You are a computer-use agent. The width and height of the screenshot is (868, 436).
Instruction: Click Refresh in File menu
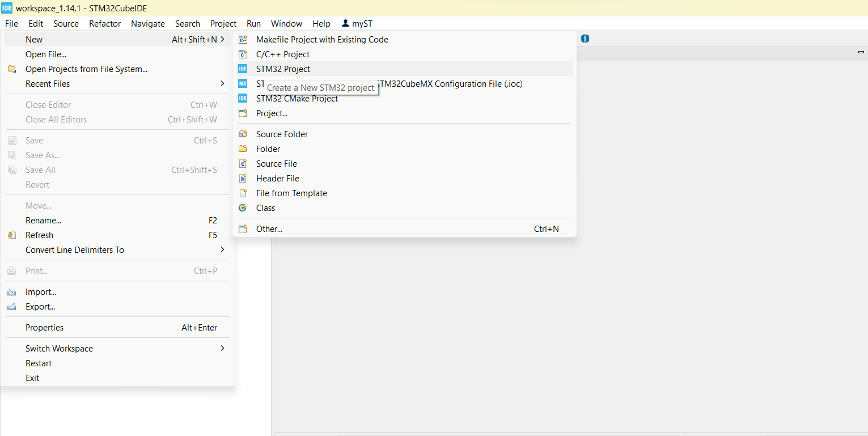pos(117,235)
